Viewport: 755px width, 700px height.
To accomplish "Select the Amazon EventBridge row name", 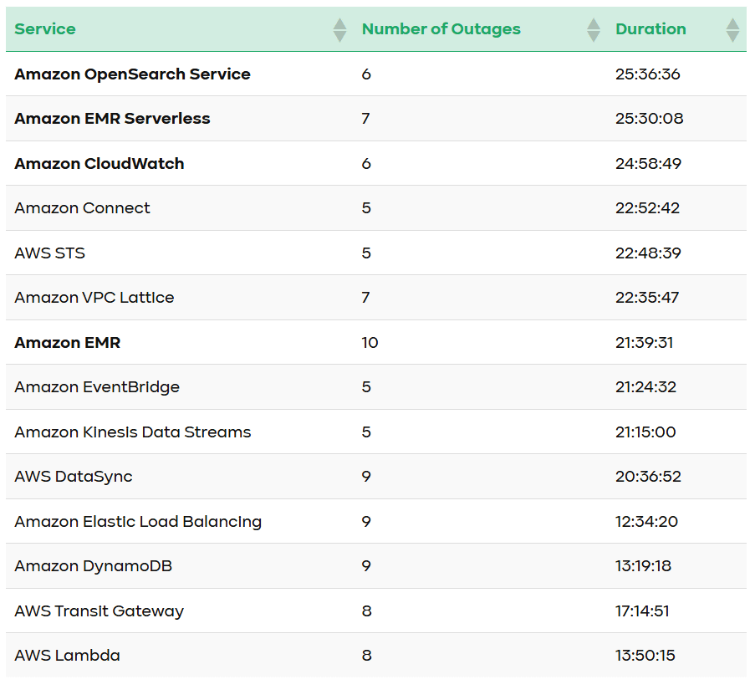I will 97,387.
